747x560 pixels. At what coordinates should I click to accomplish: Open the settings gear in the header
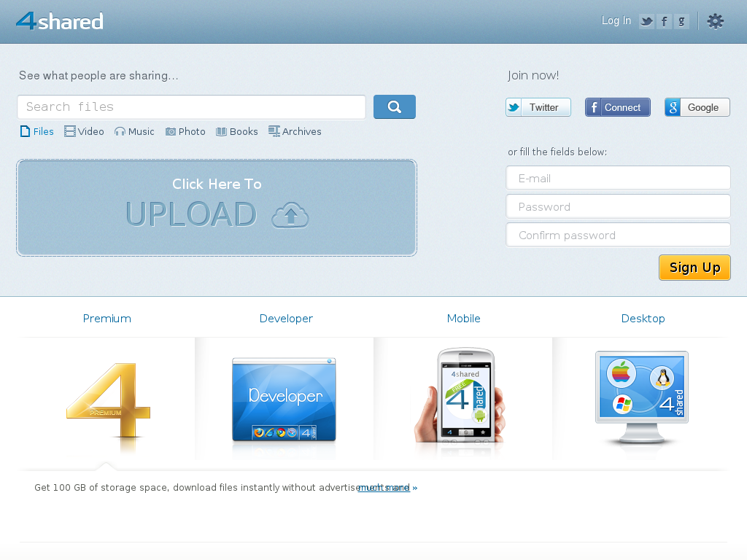tap(715, 21)
